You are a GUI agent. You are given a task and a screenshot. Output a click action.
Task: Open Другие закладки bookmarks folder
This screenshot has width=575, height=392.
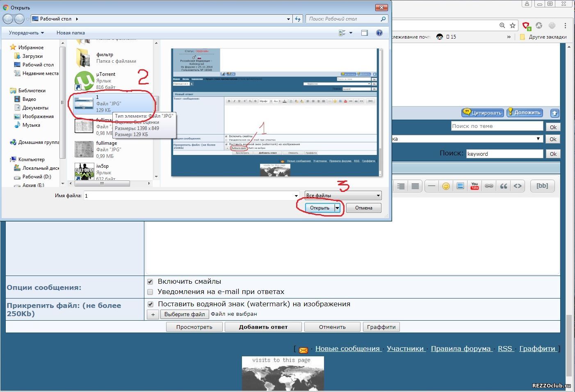click(x=543, y=37)
